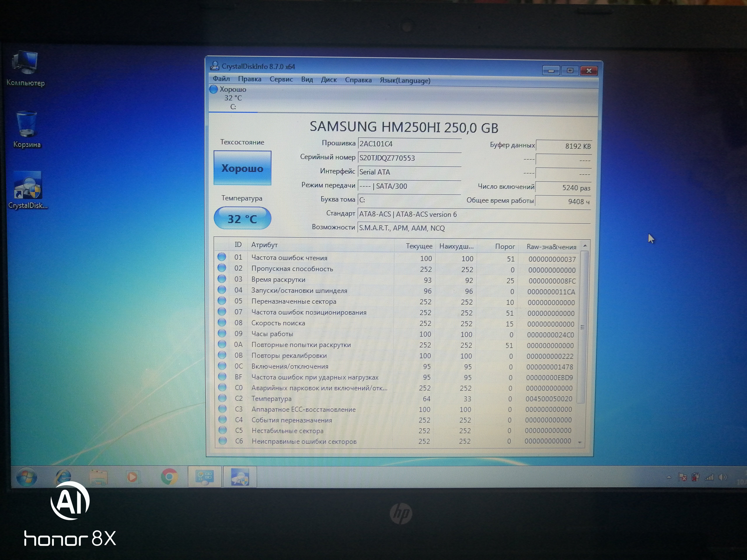Click the Возможности features field

(474, 228)
